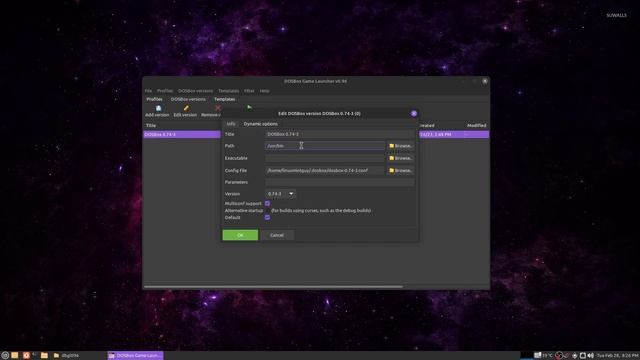
Task: Switch to the DOSBox versions main tab
Action: pos(188,99)
